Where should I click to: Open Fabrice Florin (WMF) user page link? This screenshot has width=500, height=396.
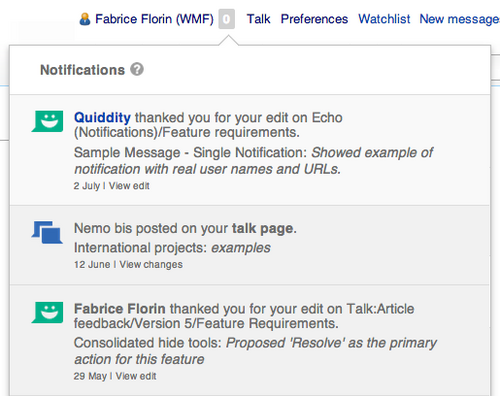pyautogui.click(x=154, y=19)
